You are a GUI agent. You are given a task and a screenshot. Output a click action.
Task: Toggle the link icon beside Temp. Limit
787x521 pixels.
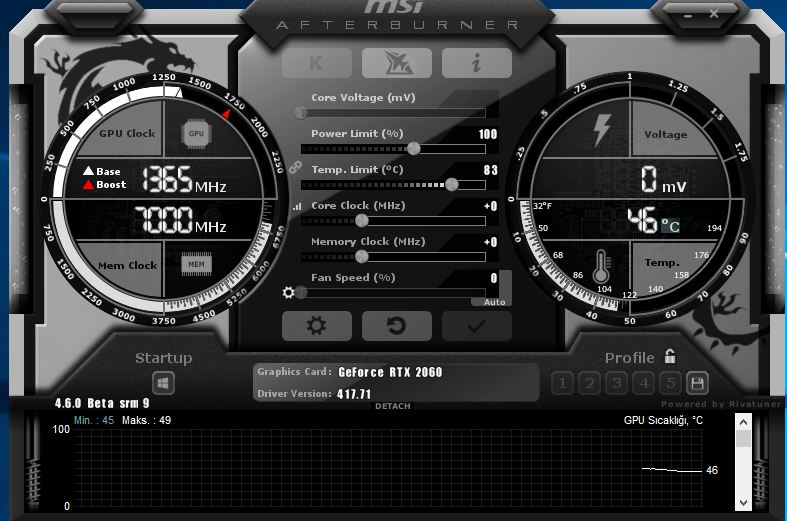[x=296, y=167]
